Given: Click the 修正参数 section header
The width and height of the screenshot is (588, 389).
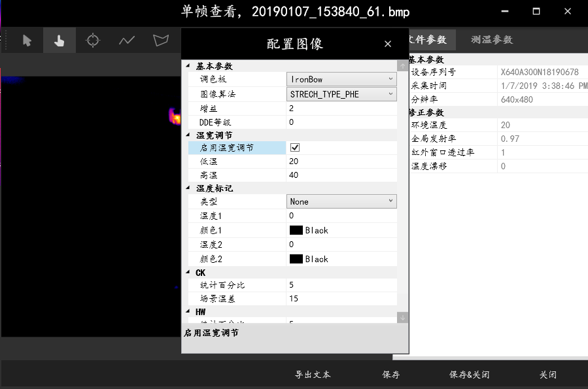Looking at the screenshot, I should [426, 112].
